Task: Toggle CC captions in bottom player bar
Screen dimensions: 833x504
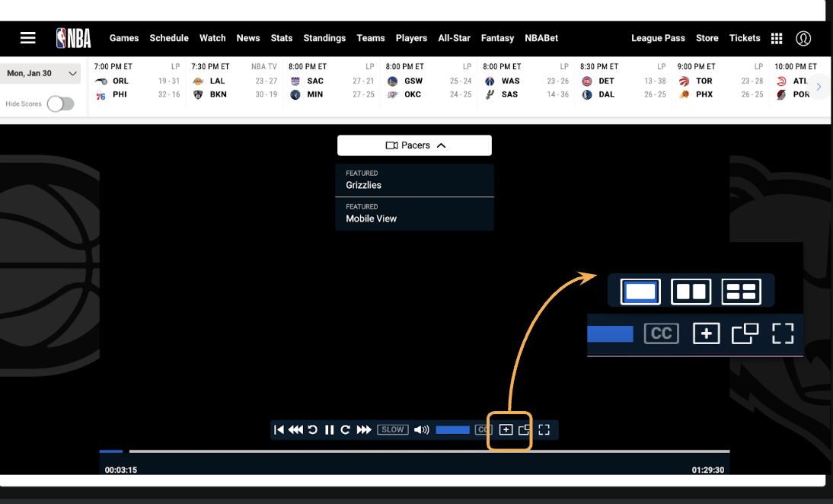Action: pos(483,429)
